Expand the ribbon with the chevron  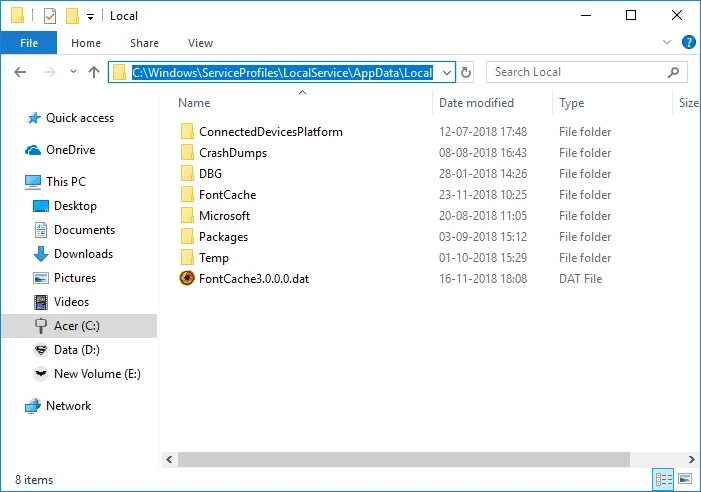tap(667, 42)
